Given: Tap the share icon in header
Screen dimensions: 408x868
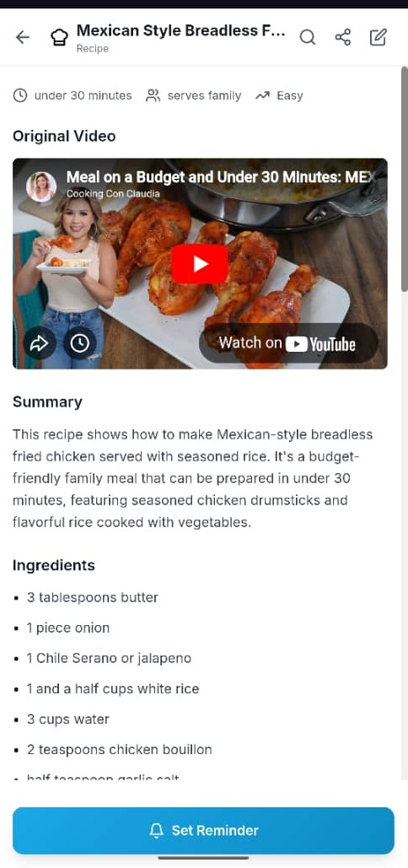Looking at the screenshot, I should click(x=343, y=37).
